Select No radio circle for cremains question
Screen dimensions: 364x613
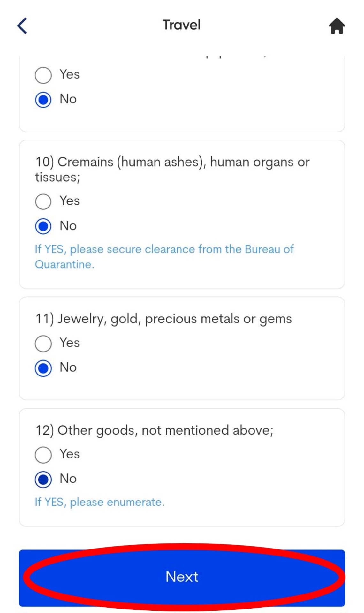pyautogui.click(x=43, y=226)
